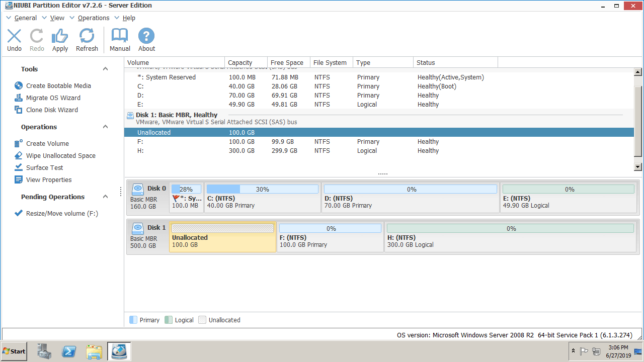Click Create Volume in Operations
Viewport: 644px width, 362px height.
pyautogui.click(x=47, y=144)
